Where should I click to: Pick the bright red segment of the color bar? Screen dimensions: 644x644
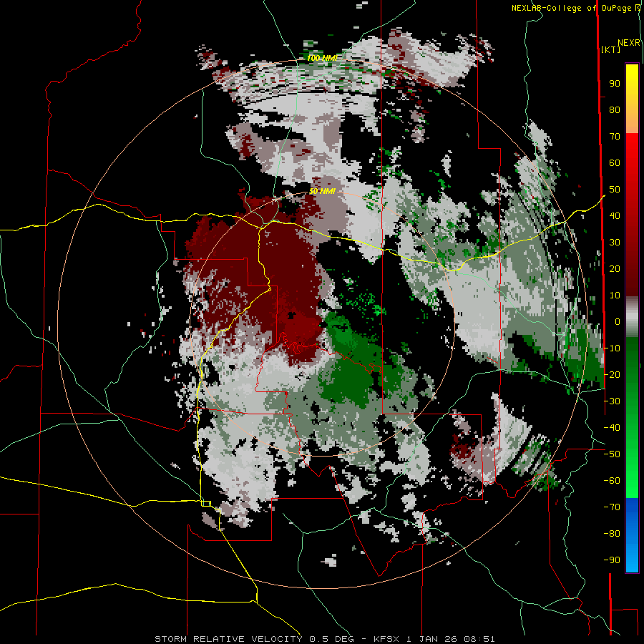(632, 150)
